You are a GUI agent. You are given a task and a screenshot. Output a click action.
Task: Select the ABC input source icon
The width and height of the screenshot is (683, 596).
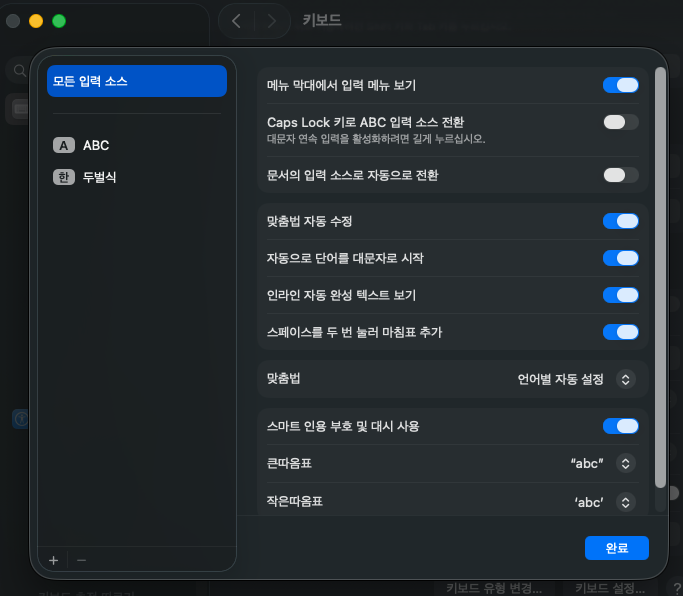(x=64, y=145)
